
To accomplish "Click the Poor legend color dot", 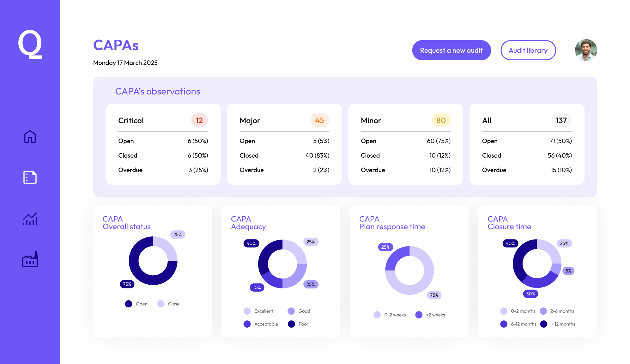I will [x=291, y=324].
